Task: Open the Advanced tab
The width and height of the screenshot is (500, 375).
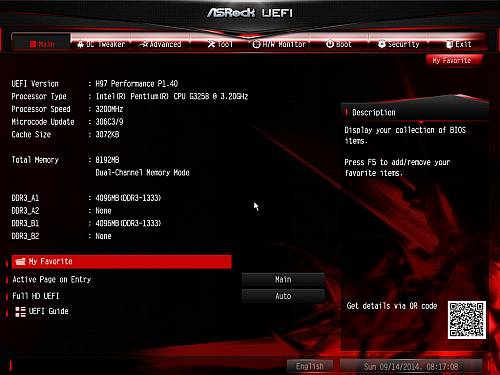Action: coord(160,44)
